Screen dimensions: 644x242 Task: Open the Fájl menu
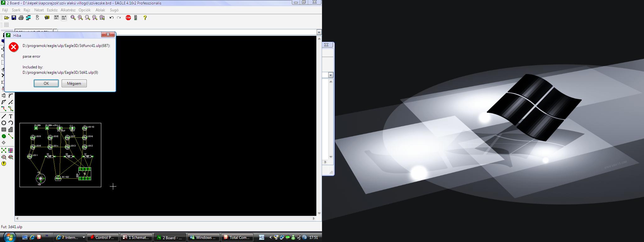point(5,10)
